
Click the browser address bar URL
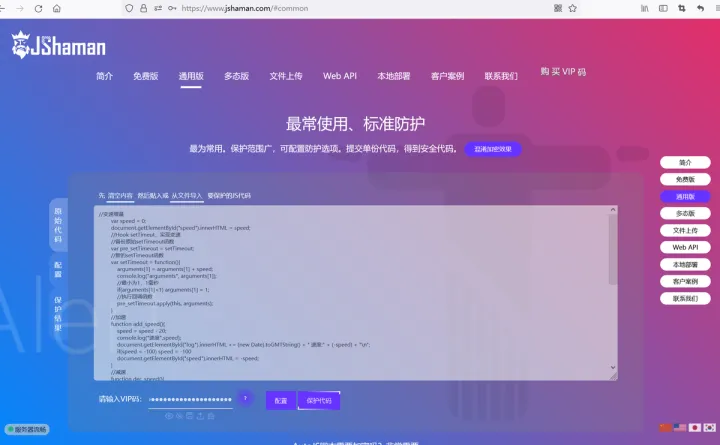[x=244, y=8]
